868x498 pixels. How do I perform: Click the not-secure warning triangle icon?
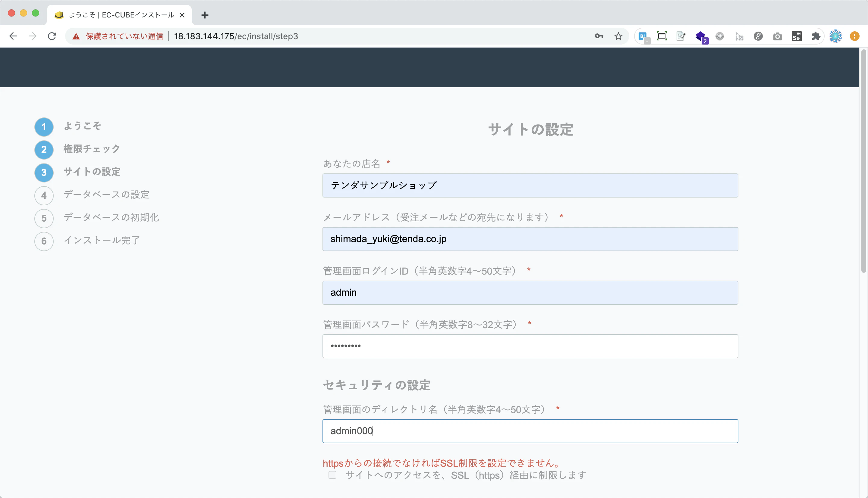76,36
